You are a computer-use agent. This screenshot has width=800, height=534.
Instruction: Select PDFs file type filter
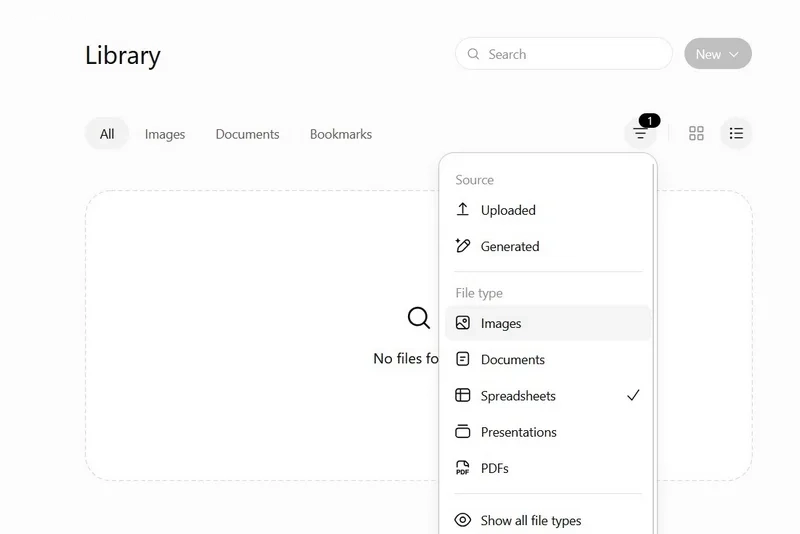coord(548,468)
